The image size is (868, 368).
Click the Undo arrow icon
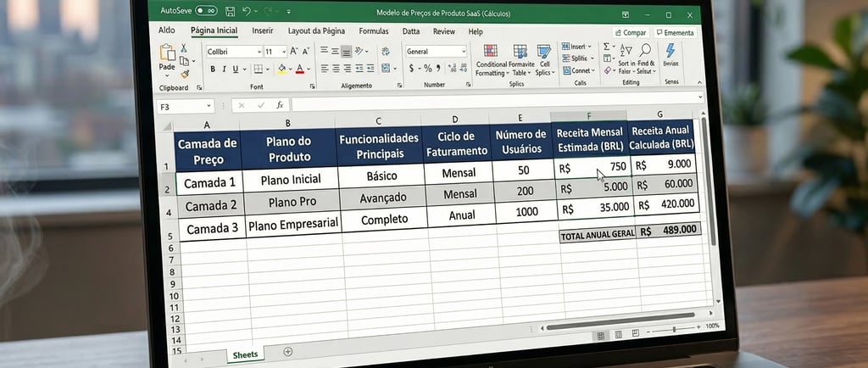247,11
